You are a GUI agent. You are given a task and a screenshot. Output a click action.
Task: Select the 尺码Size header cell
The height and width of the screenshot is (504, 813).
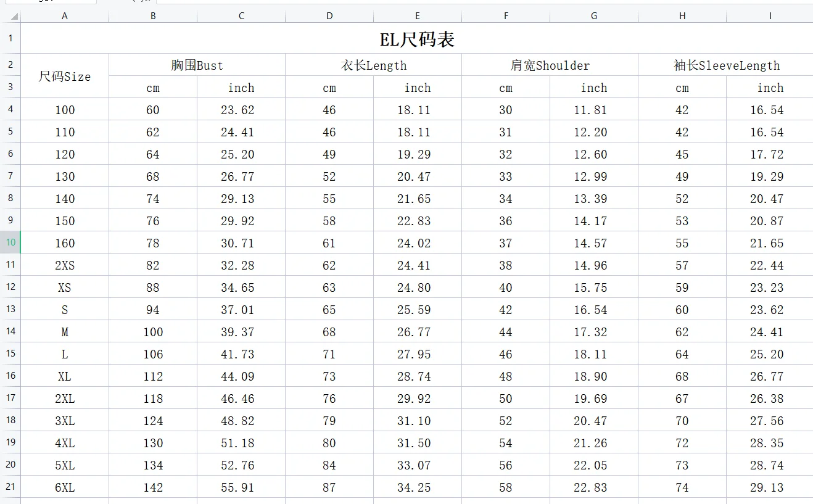tap(64, 76)
